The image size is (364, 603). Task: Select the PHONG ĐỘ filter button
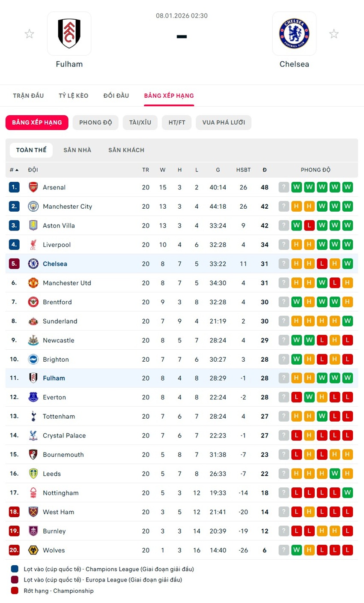tap(95, 123)
